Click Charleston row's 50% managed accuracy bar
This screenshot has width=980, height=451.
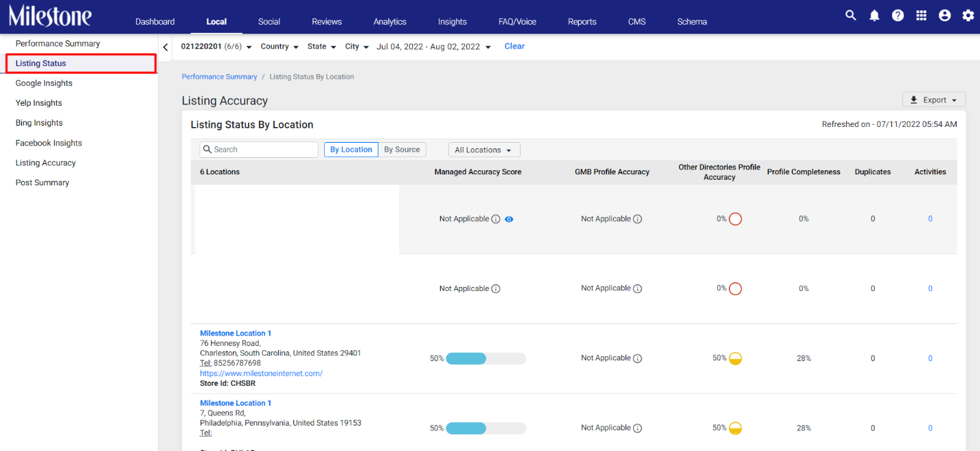[486, 358]
